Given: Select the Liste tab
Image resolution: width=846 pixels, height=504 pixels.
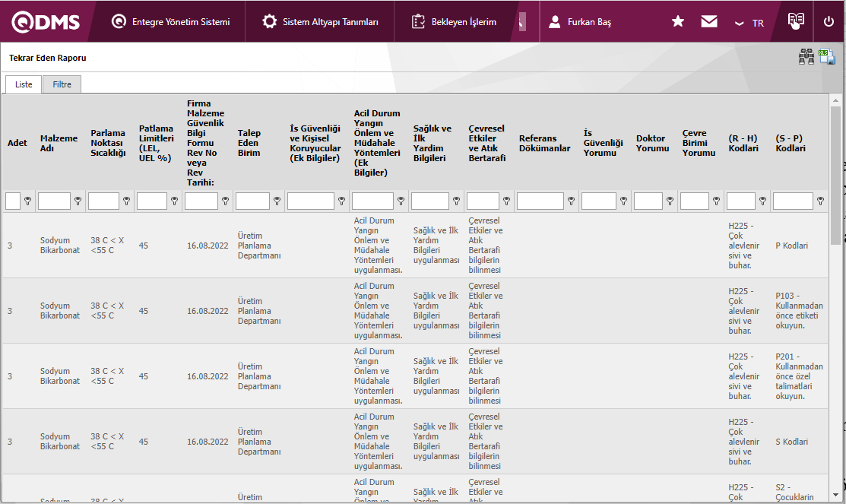Looking at the screenshot, I should pos(24,84).
